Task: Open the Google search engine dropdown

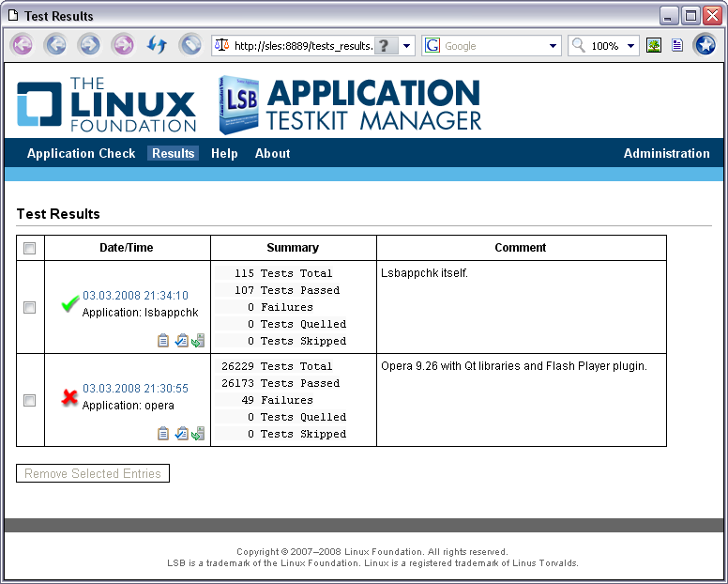Action: pyautogui.click(x=553, y=45)
